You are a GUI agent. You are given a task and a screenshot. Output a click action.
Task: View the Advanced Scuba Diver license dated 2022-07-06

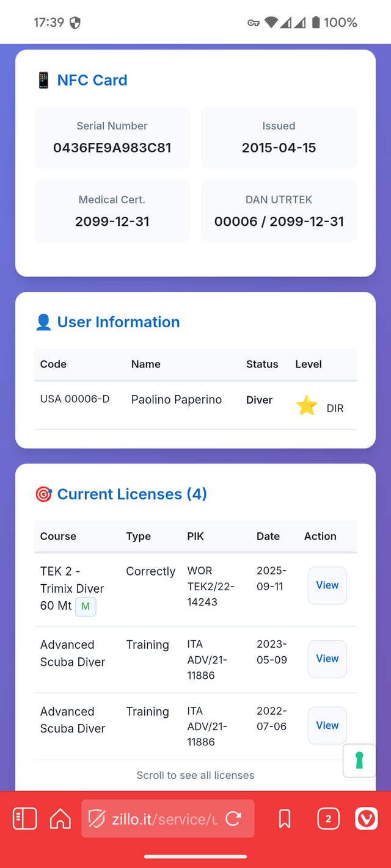pos(327,725)
